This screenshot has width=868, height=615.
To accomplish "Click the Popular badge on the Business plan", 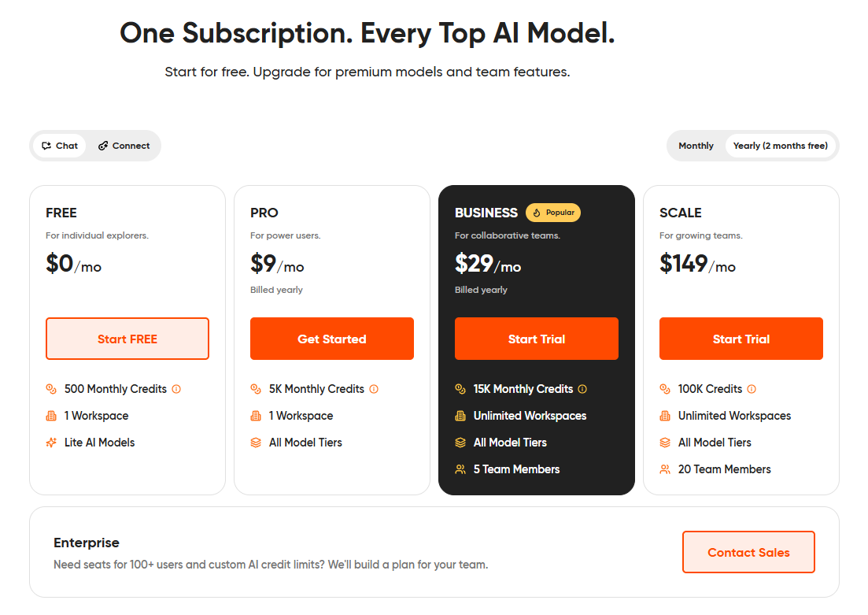I will coord(553,212).
